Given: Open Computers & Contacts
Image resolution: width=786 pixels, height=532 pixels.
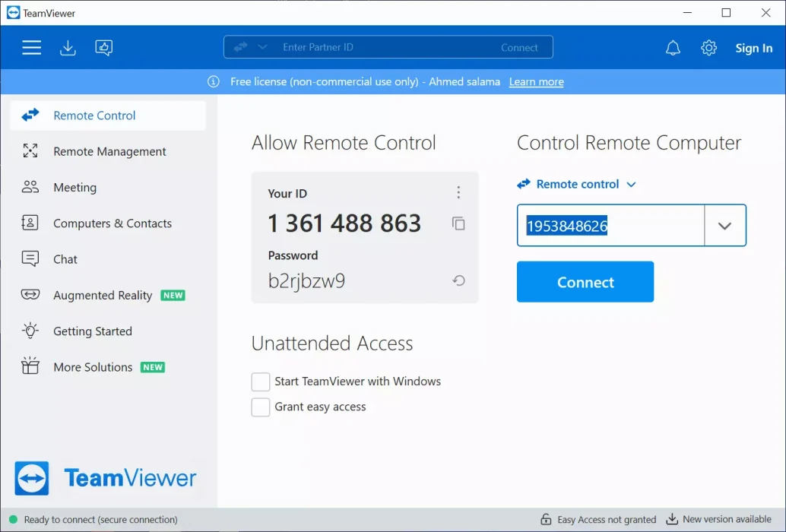Looking at the screenshot, I should (x=108, y=223).
